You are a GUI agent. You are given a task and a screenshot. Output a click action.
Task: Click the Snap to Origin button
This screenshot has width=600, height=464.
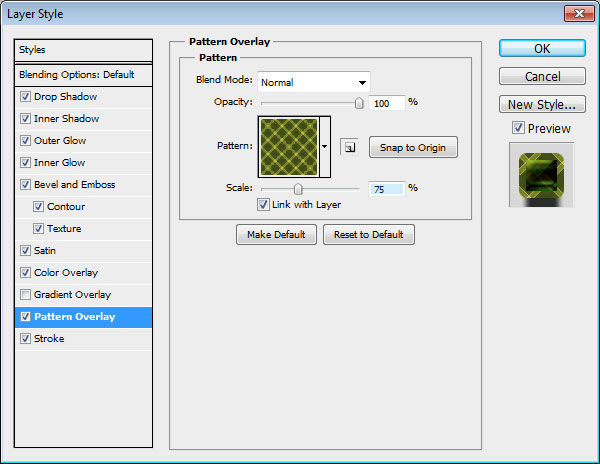click(413, 147)
